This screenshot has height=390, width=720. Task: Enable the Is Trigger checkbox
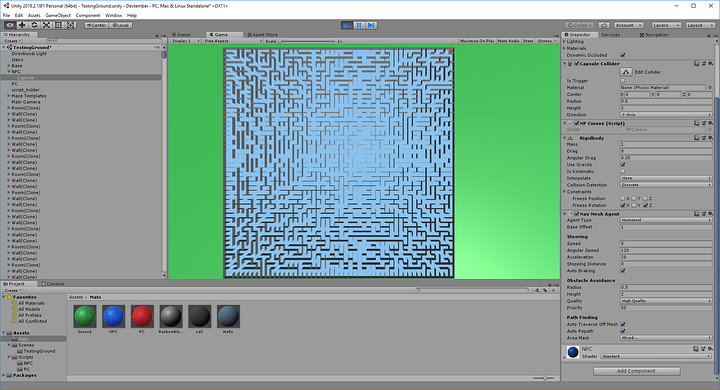click(623, 81)
